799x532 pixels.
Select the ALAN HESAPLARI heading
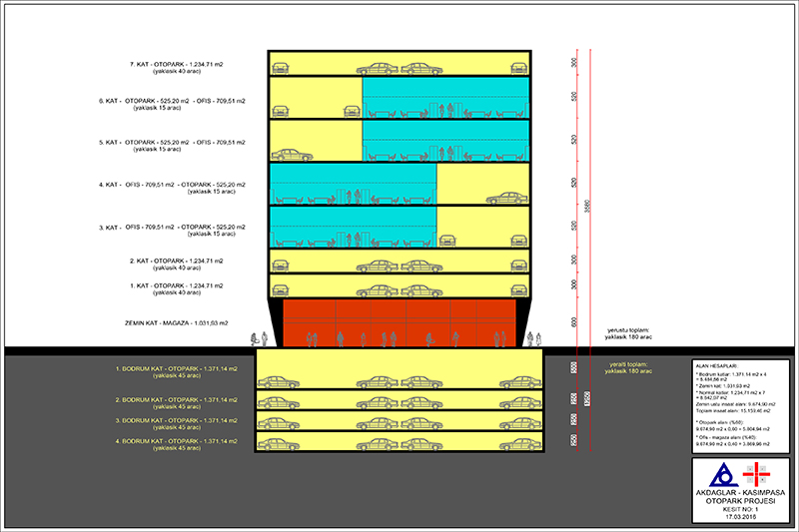pyautogui.click(x=716, y=366)
